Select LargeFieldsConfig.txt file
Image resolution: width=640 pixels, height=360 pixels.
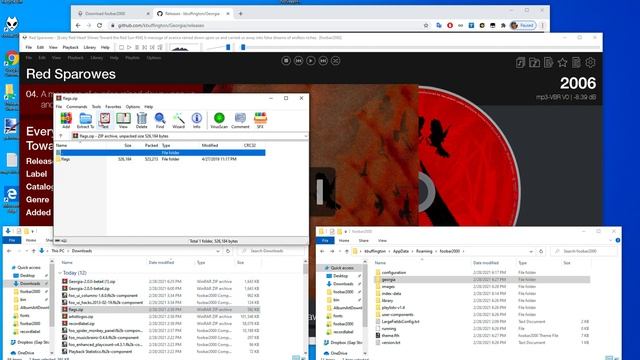[482, 322]
